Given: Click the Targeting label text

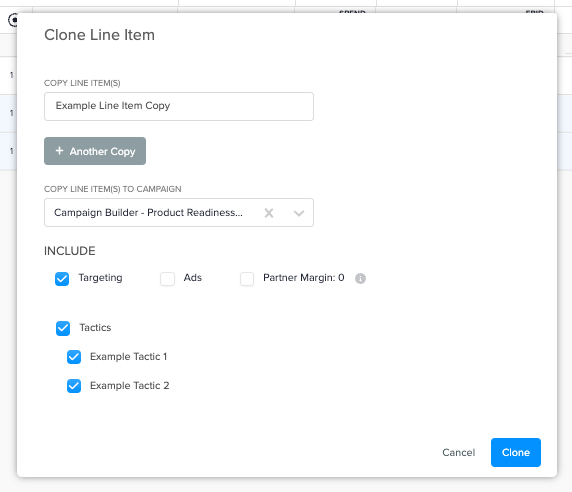Looking at the screenshot, I should [x=100, y=278].
